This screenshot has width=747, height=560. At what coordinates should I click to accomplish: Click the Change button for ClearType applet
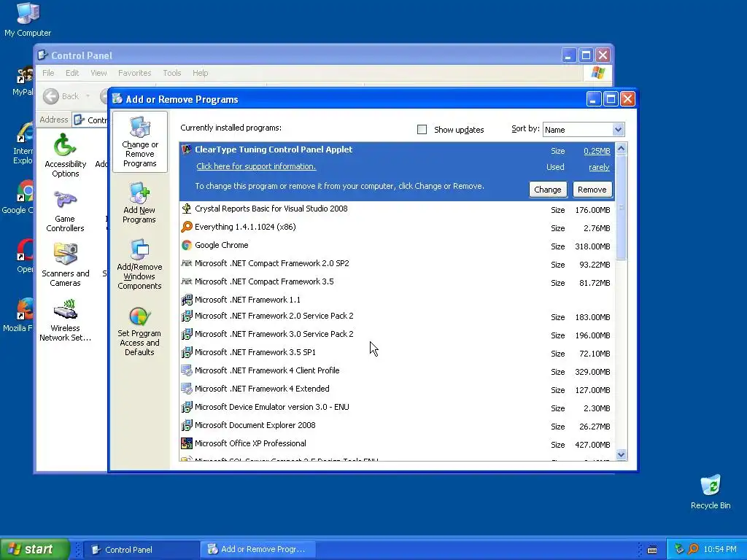pyautogui.click(x=547, y=190)
